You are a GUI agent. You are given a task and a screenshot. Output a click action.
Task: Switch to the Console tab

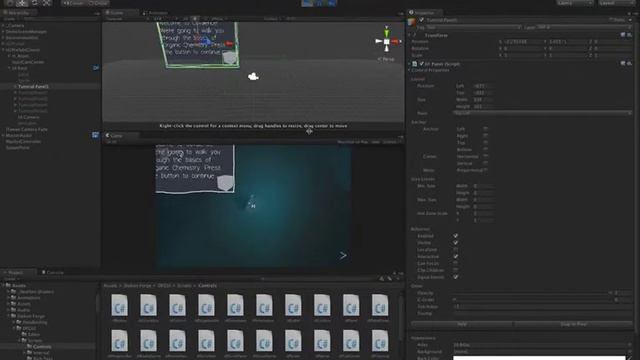pos(53,272)
